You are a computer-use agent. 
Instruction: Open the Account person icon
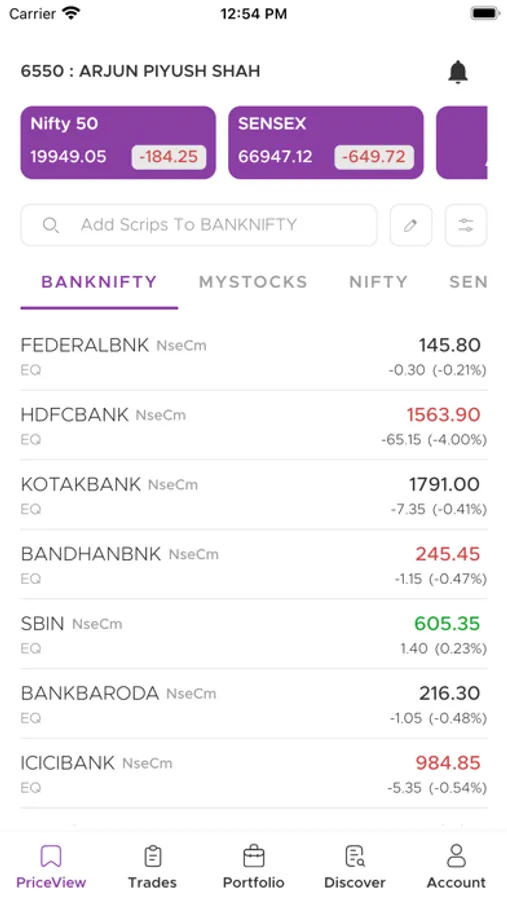click(x=456, y=855)
